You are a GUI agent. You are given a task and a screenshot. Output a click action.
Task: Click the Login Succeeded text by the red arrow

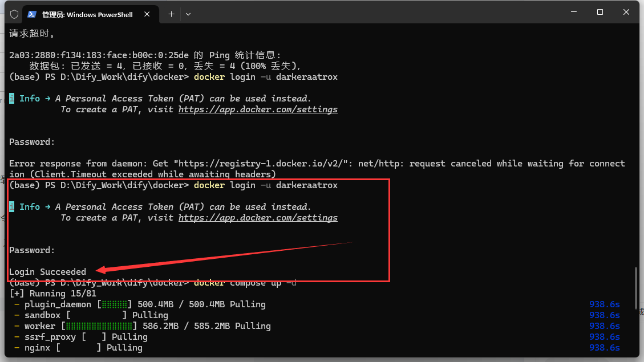[47, 271]
